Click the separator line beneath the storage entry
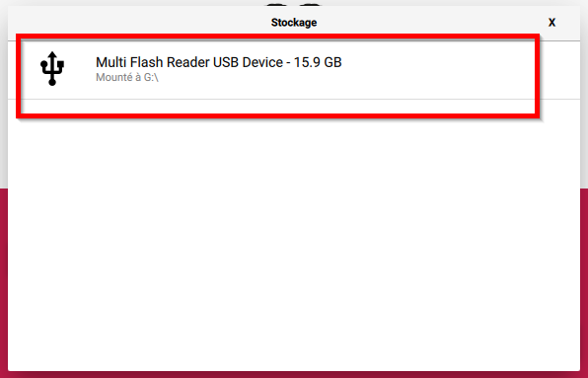The height and width of the screenshot is (378, 588). [x=294, y=99]
